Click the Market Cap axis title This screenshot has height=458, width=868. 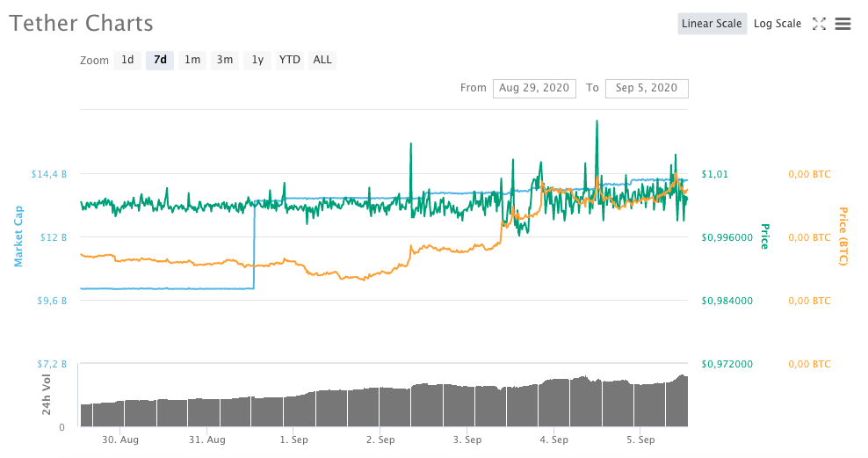click(x=18, y=236)
